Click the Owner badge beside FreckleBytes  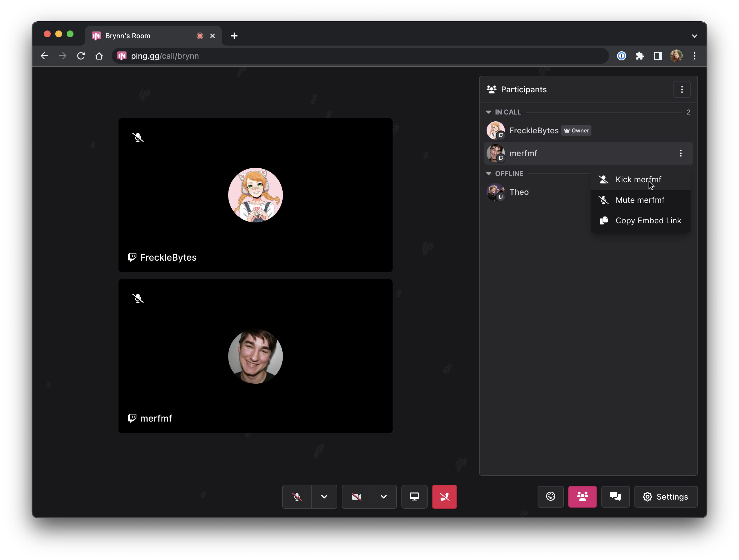pos(576,131)
